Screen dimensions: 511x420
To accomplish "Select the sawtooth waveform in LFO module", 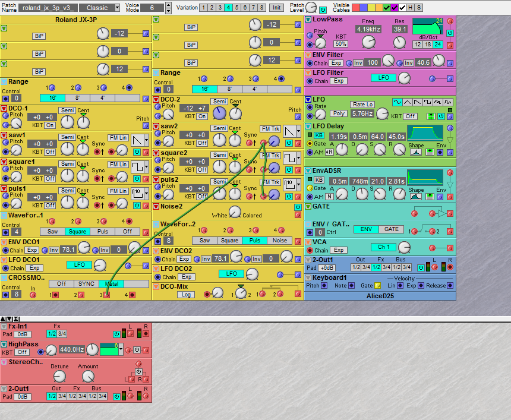I will point(417,102).
